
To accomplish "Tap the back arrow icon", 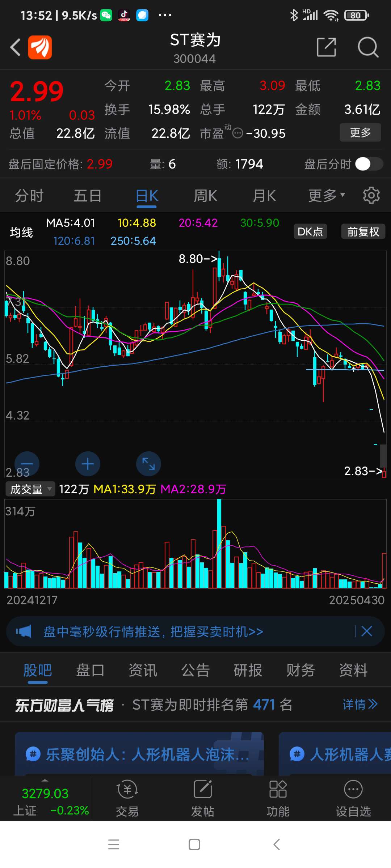I will 15,47.
